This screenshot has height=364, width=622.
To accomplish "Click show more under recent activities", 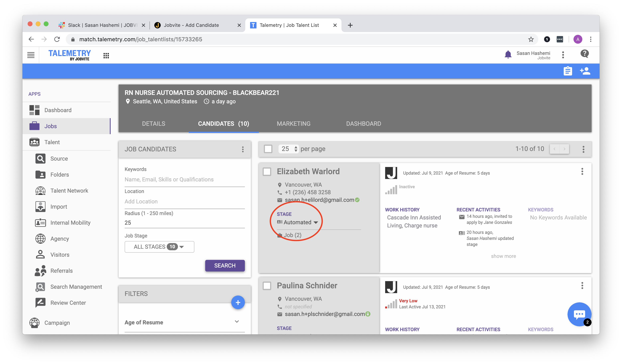I will tap(503, 256).
